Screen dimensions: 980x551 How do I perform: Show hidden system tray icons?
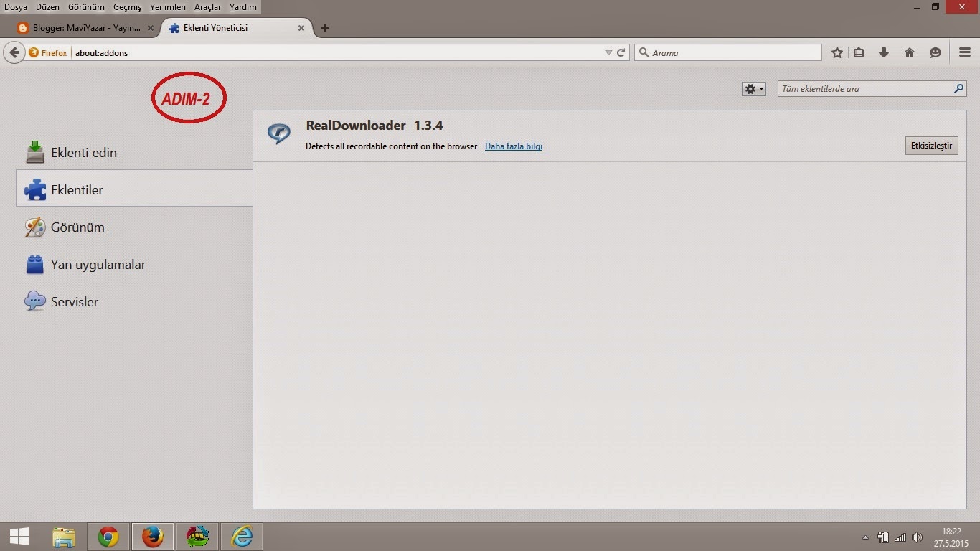point(865,537)
